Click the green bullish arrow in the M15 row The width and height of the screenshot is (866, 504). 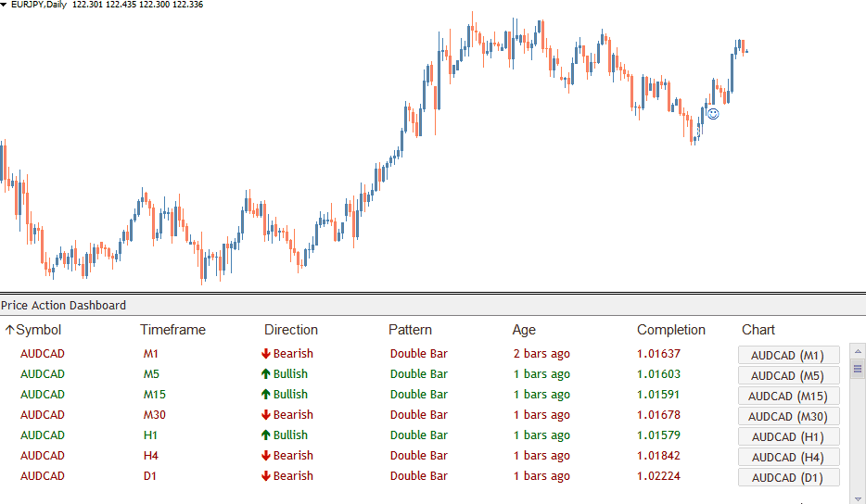(x=266, y=395)
